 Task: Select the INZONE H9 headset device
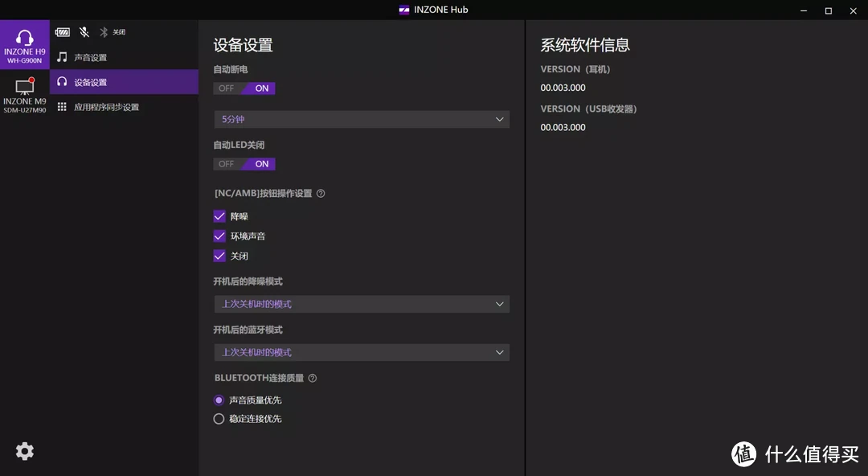(x=24, y=45)
